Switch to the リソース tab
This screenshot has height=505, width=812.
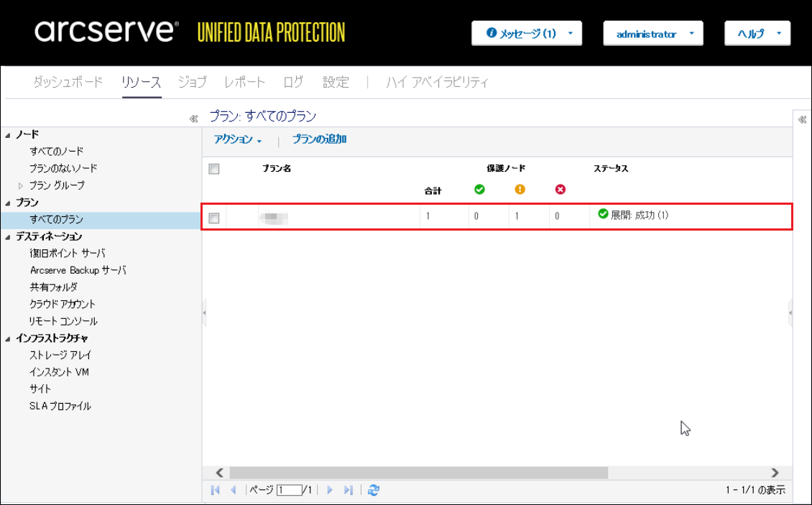coord(142,82)
